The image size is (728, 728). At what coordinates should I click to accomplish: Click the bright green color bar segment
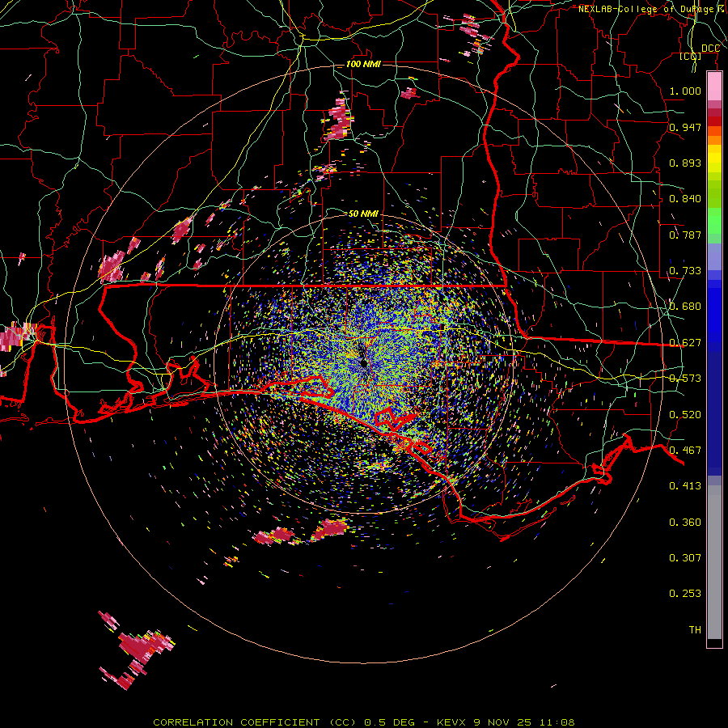[714, 221]
